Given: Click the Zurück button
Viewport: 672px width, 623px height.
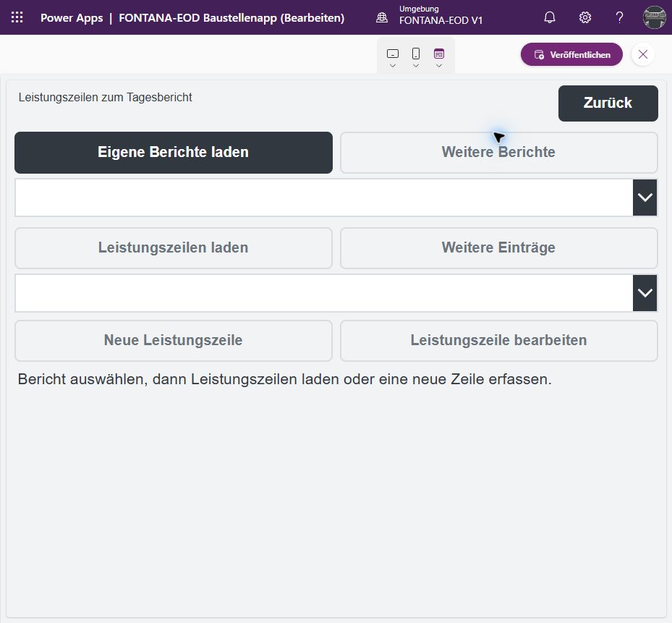Looking at the screenshot, I should [x=608, y=103].
